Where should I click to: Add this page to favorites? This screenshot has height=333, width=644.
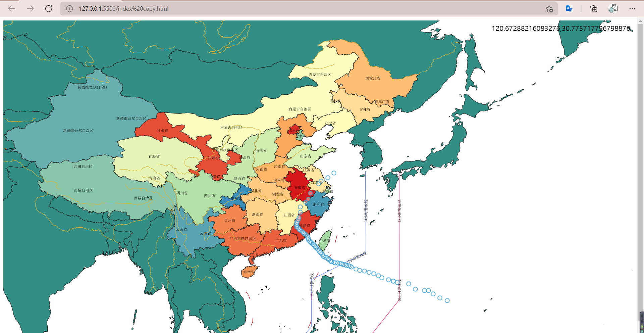click(x=549, y=9)
